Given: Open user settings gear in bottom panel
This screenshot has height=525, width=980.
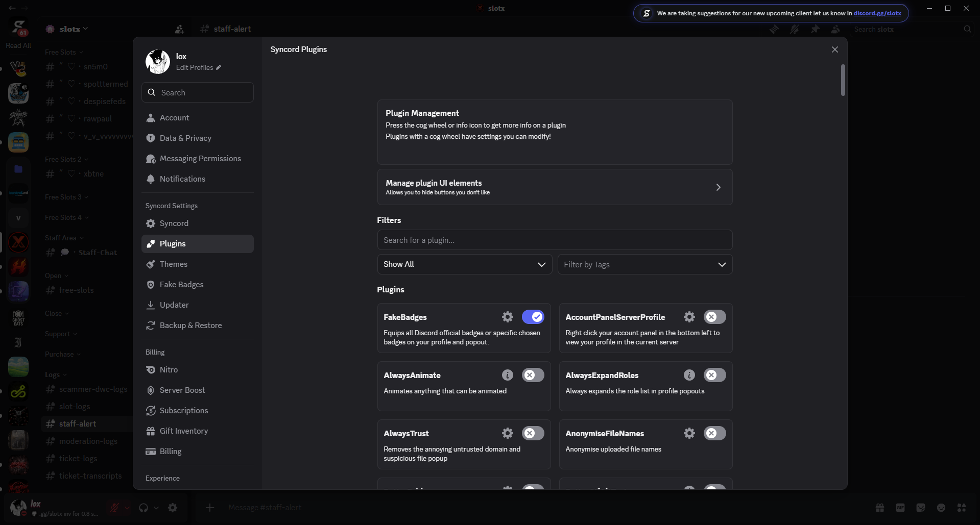Looking at the screenshot, I should tap(173, 508).
